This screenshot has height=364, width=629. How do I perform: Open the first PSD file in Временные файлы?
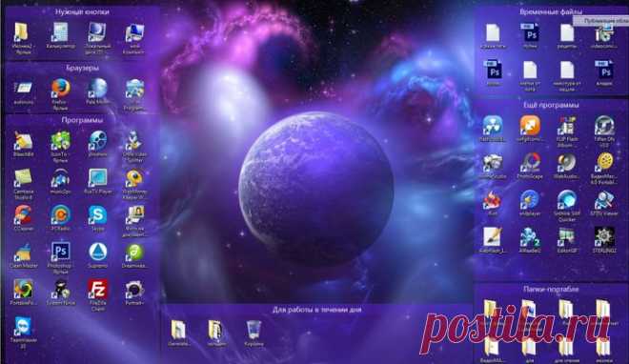click(530, 35)
